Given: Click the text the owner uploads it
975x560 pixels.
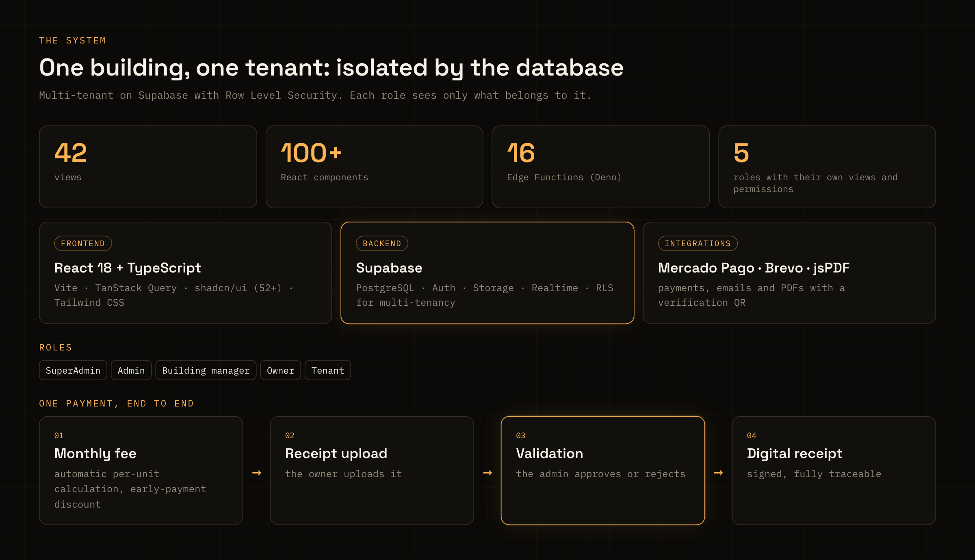Looking at the screenshot, I should pos(344,474).
